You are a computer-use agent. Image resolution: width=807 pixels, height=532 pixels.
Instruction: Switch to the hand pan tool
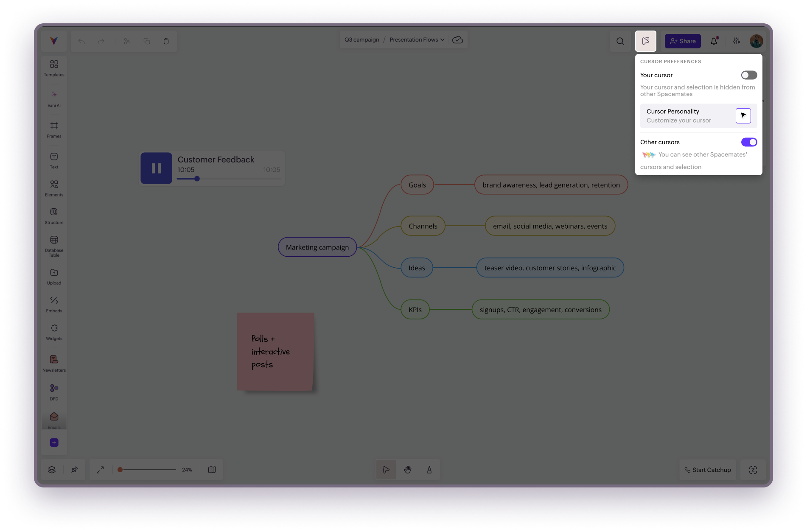coord(408,470)
